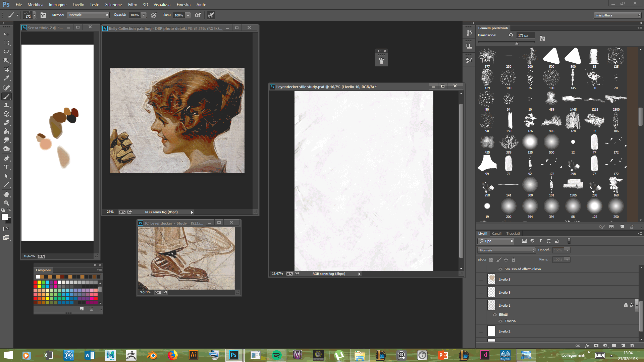Image resolution: width=644 pixels, height=362 pixels.
Task: Open the Selezione menu
Action: [113, 5]
